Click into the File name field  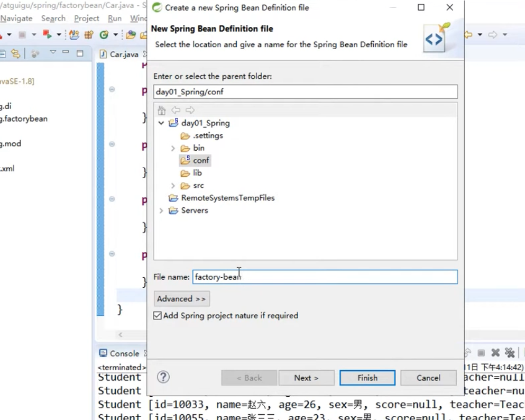325,277
